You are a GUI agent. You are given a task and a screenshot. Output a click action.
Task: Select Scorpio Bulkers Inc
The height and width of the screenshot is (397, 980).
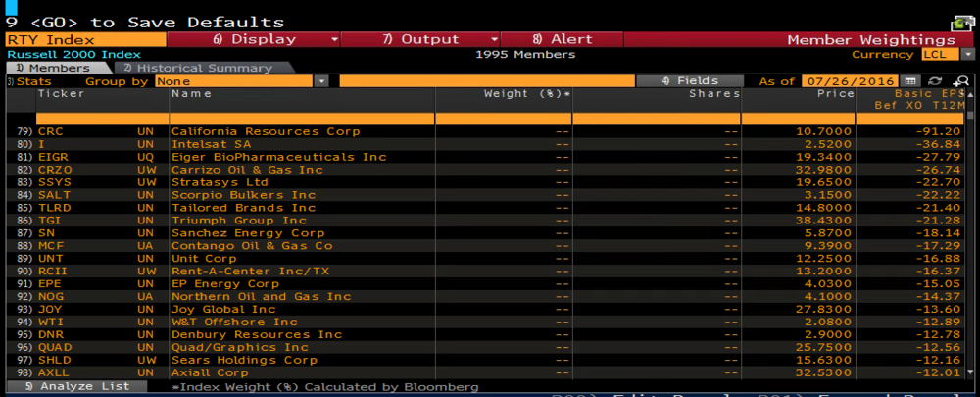[244, 195]
